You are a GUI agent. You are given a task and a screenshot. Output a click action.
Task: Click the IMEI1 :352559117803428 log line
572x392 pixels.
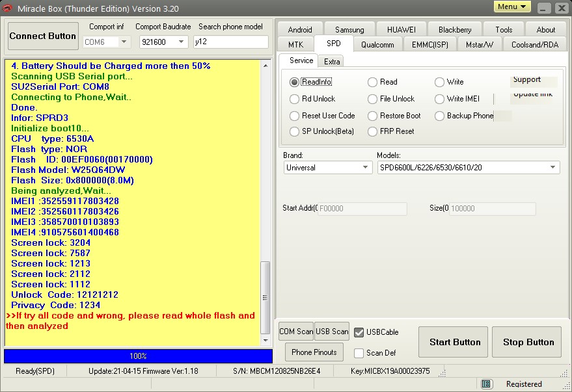pyautogui.click(x=65, y=201)
